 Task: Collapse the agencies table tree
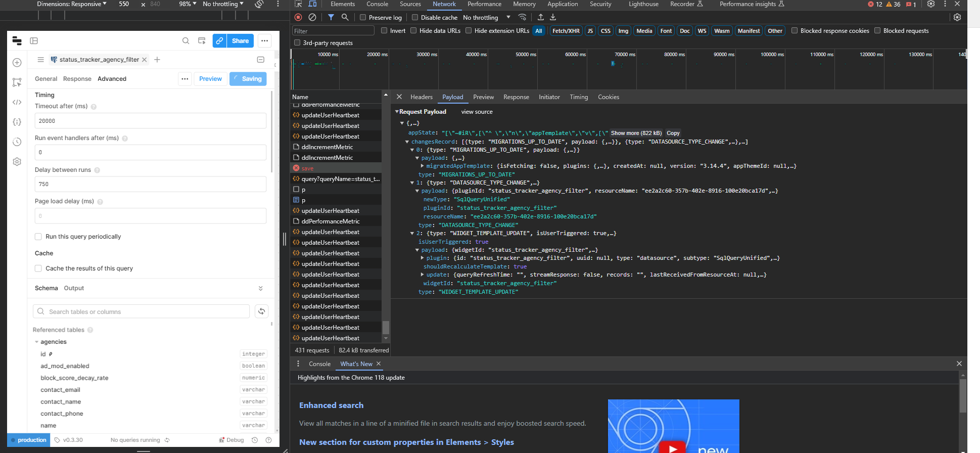point(36,342)
